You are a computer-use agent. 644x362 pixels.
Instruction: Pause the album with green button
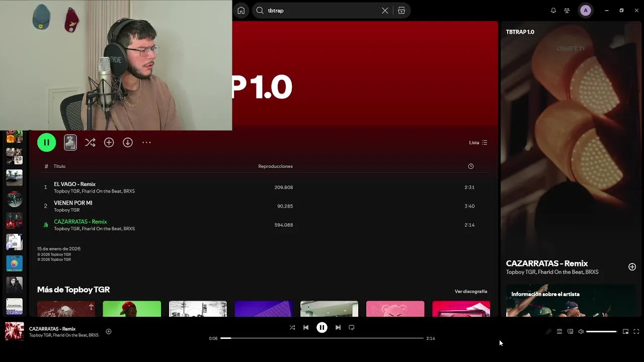click(x=46, y=142)
